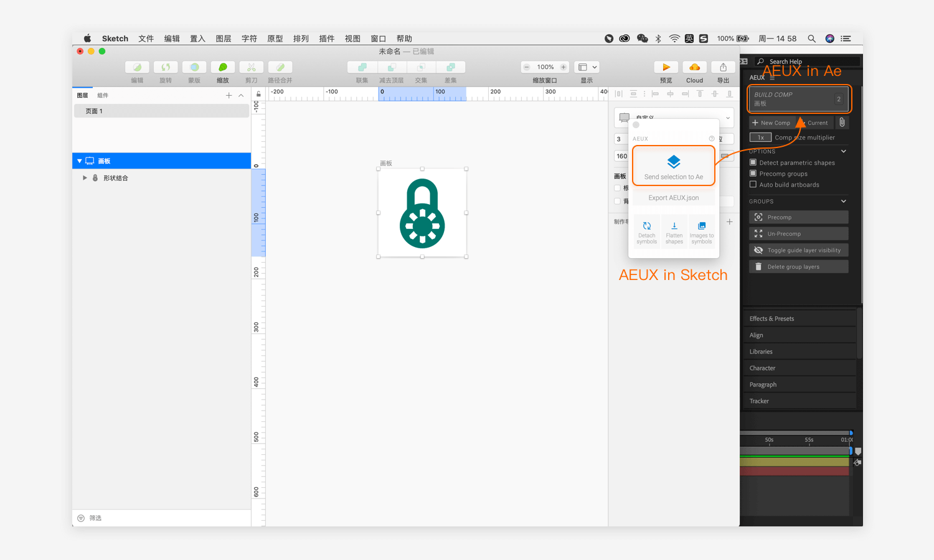934x560 pixels.
Task: Toggle Detect parametric shapes checkbox
Action: coord(753,162)
